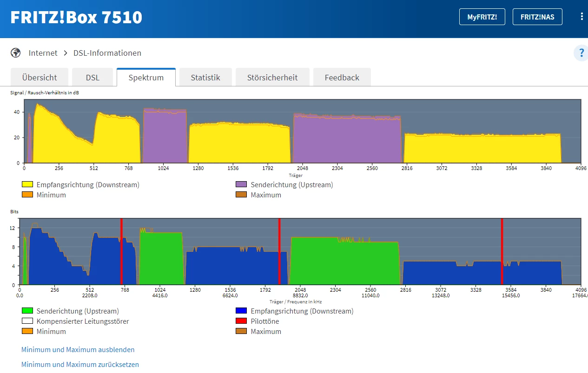Click the globe icon beside Internet
Image resolution: width=588 pixels, height=373 pixels.
(16, 53)
